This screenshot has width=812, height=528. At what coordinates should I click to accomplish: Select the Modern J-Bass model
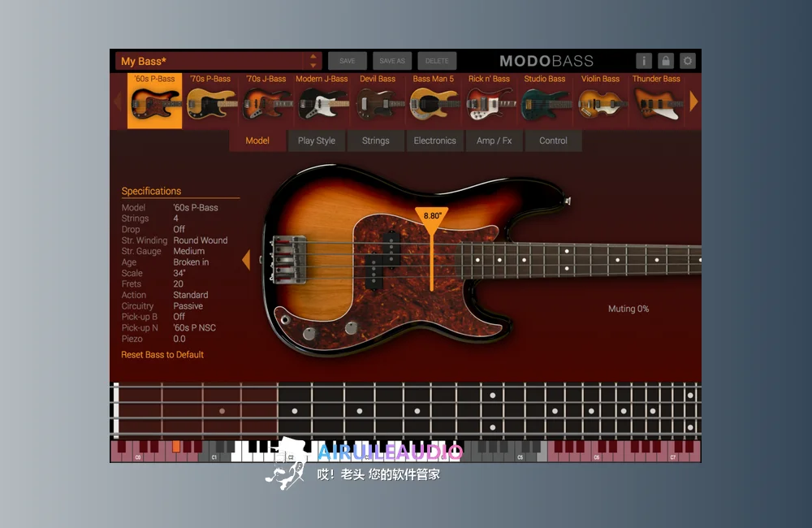(322, 101)
